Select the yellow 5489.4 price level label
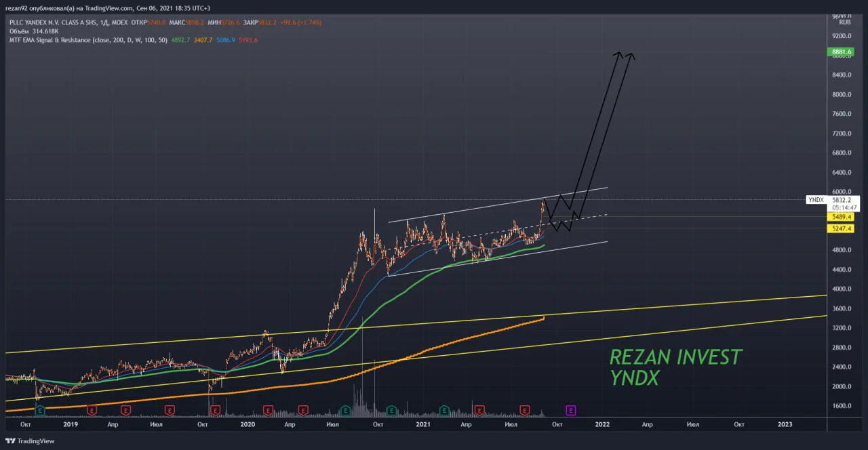The height and width of the screenshot is (450, 868). tap(840, 217)
